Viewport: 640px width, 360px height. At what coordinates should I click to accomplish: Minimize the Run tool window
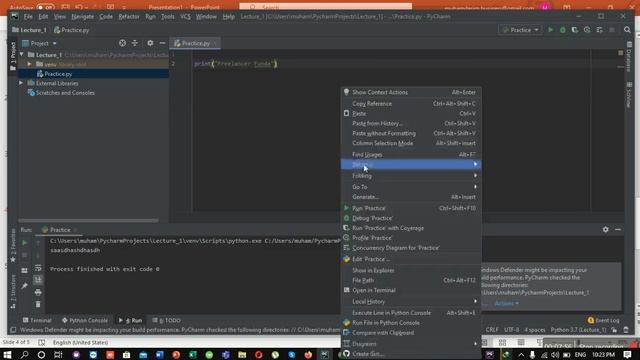(x=618, y=229)
